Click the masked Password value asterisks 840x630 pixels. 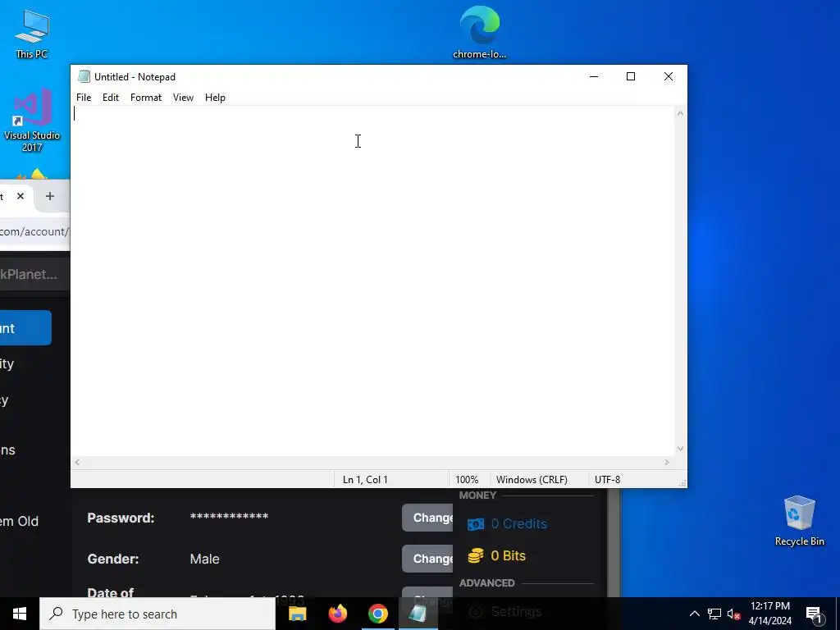pos(229,518)
